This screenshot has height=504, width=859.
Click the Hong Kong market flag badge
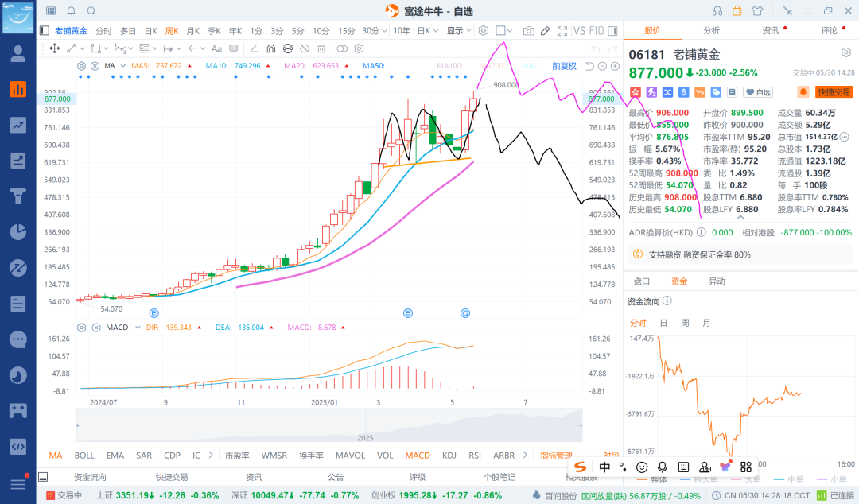(x=636, y=92)
